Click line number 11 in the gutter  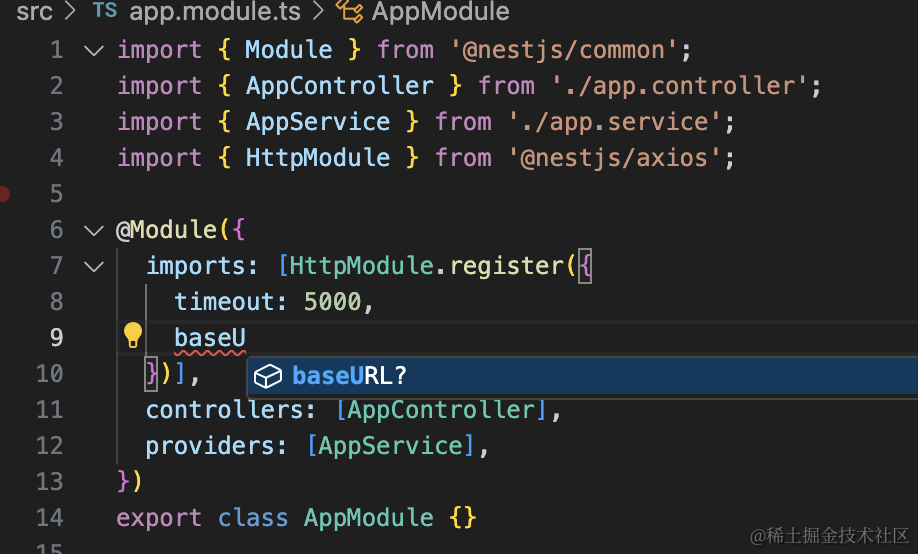click(x=49, y=410)
